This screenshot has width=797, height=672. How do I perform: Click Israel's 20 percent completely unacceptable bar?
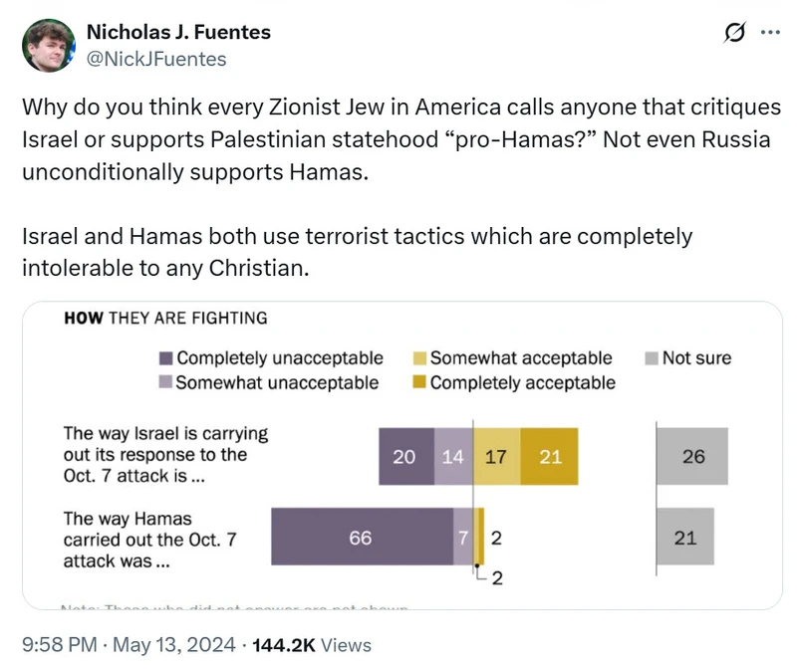405,457
